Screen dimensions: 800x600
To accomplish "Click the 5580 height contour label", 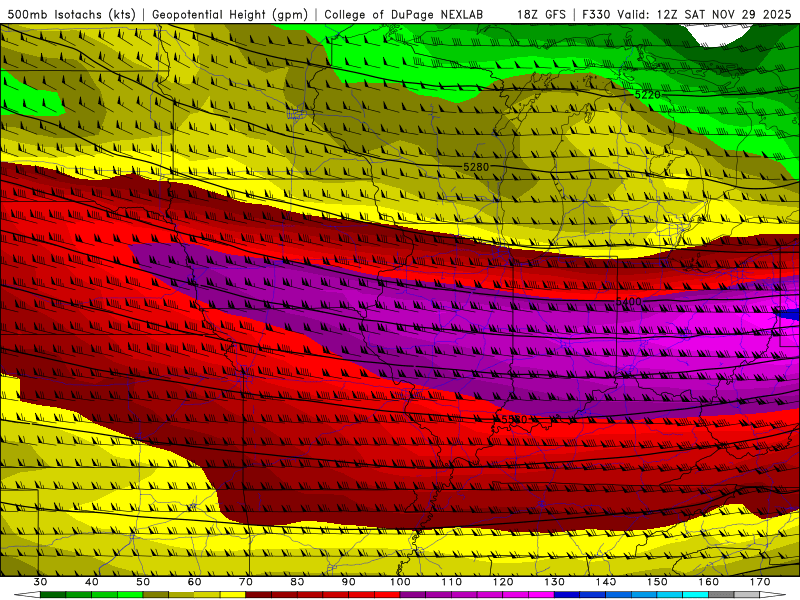I will (x=514, y=419).
